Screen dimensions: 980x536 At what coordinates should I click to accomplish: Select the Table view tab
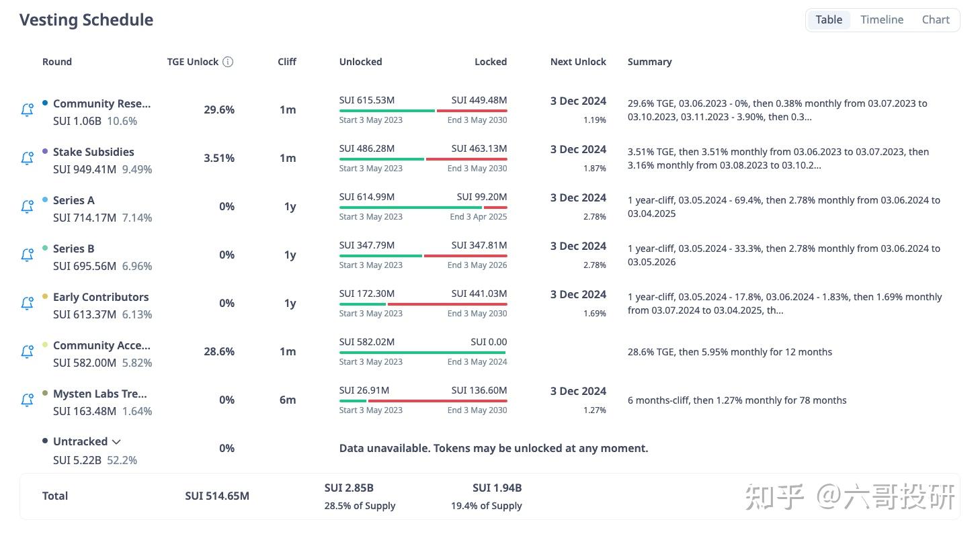(x=829, y=19)
